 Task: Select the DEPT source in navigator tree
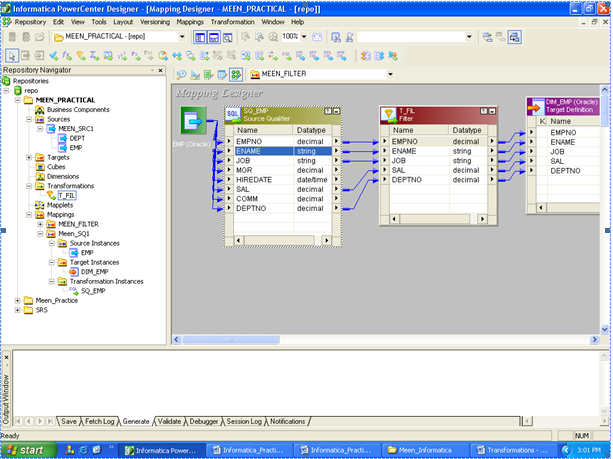[x=77, y=138]
